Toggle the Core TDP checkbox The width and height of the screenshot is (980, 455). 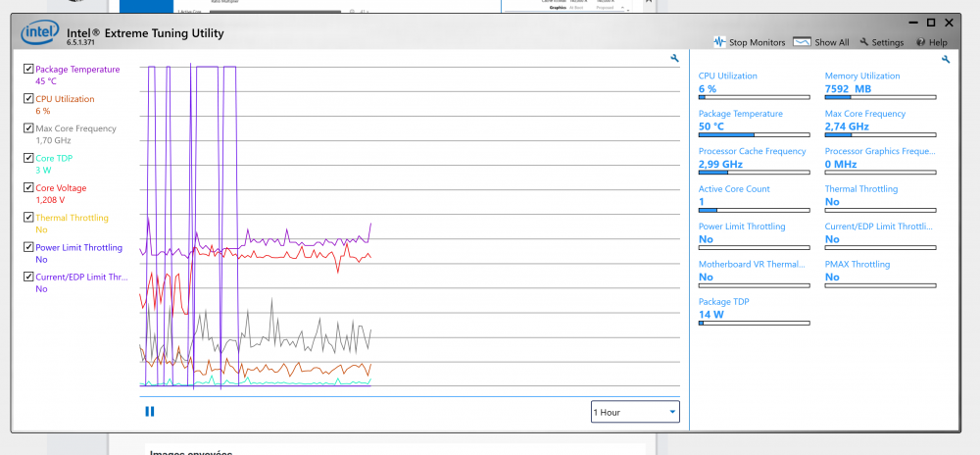[28, 158]
